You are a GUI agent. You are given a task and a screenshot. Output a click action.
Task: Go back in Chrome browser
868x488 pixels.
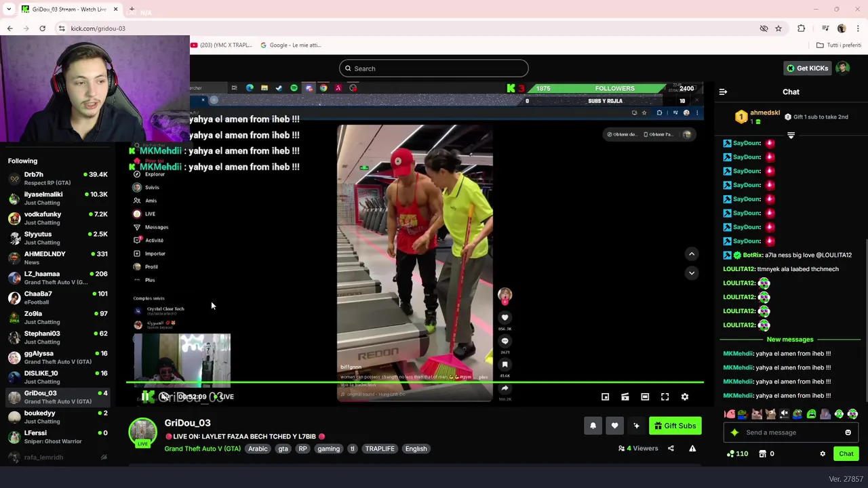9,28
